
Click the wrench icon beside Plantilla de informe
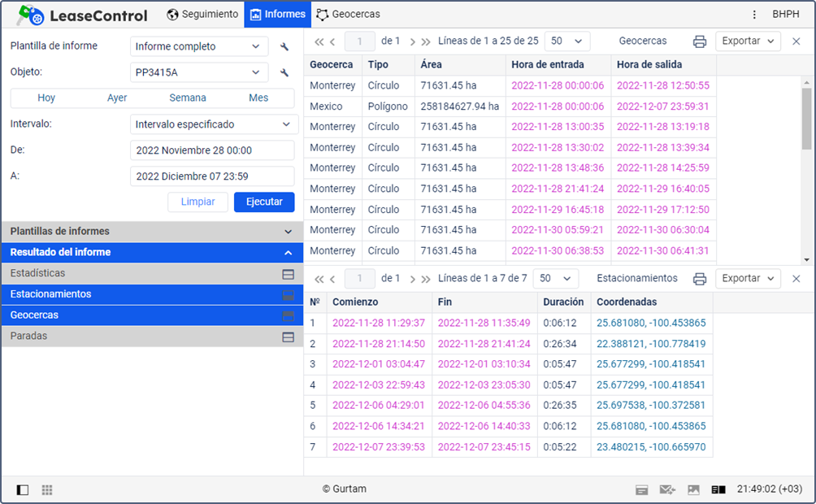(284, 47)
